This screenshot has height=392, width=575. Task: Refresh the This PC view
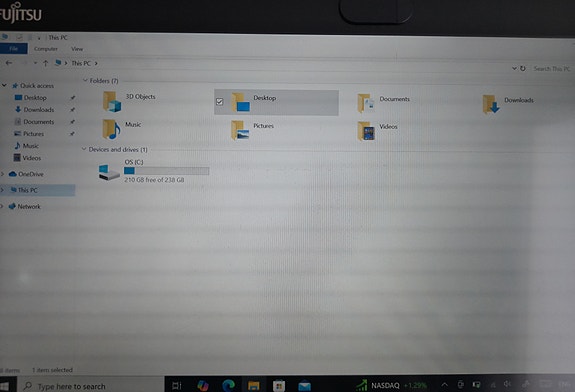523,68
